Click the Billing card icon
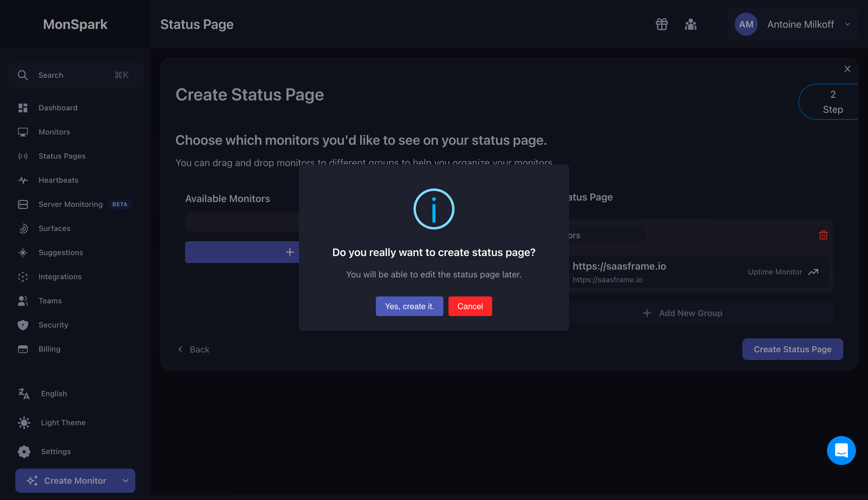Image resolution: width=868 pixels, height=500 pixels. (23, 349)
